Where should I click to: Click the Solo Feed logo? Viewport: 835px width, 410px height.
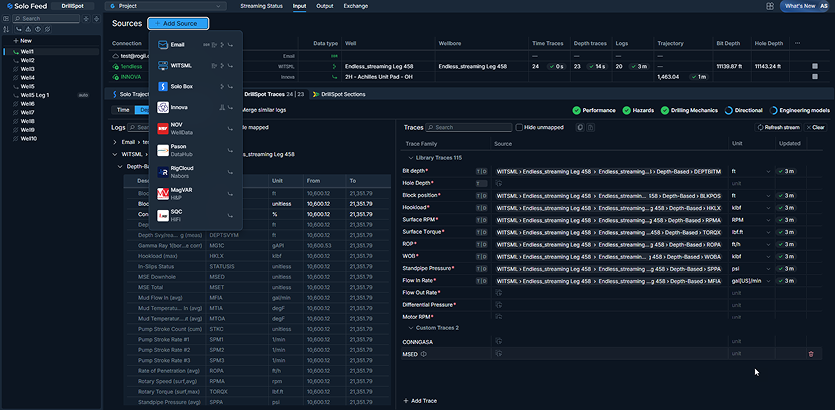click(27, 6)
